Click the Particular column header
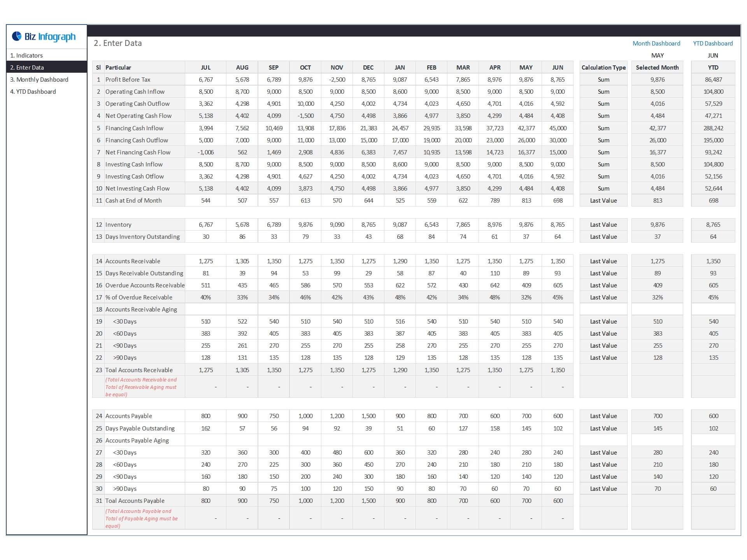The width and height of the screenshot is (747, 560). (118, 67)
